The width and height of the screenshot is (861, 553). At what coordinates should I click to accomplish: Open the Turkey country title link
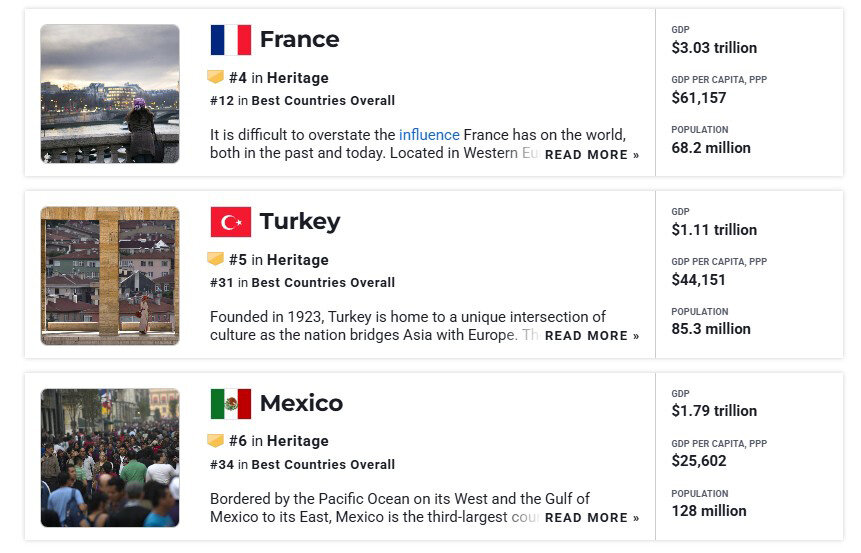pos(300,222)
